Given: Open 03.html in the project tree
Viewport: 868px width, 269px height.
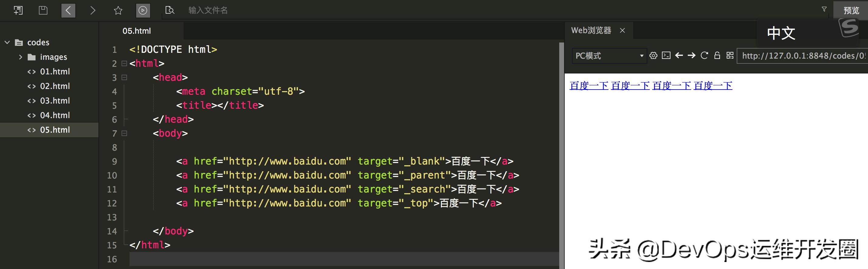Looking at the screenshot, I should [x=55, y=101].
